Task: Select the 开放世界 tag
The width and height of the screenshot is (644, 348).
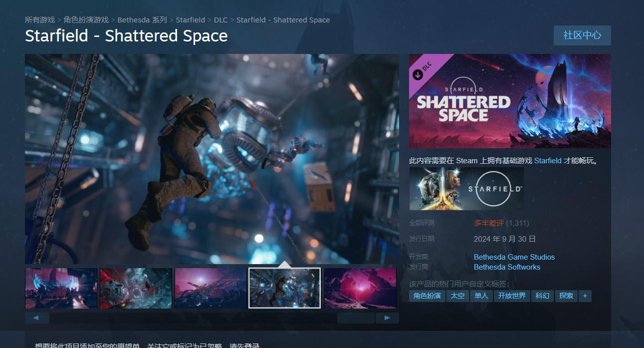Action: [x=511, y=296]
